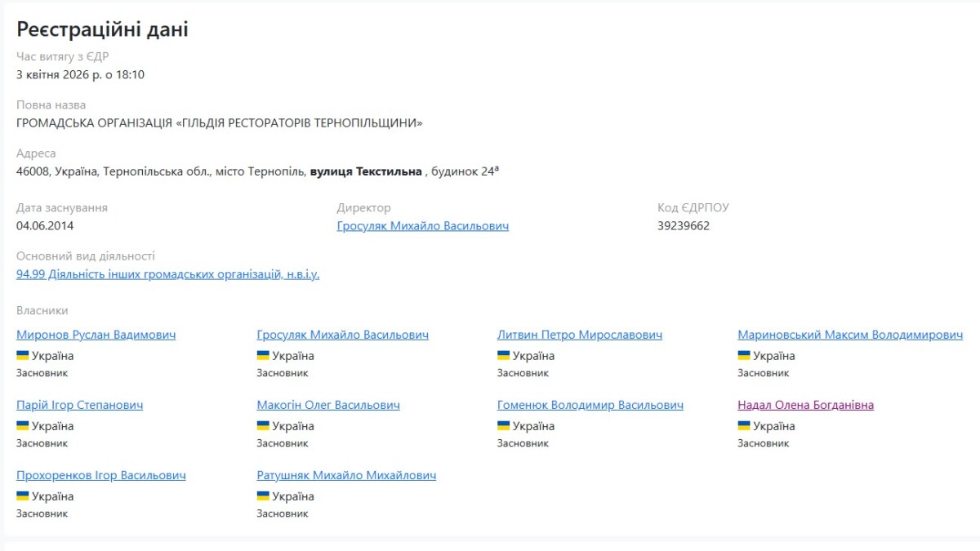Click Ukraine flag under Миронов Руслан Вадимович
Viewport: 980px width, 551px height.
point(23,356)
